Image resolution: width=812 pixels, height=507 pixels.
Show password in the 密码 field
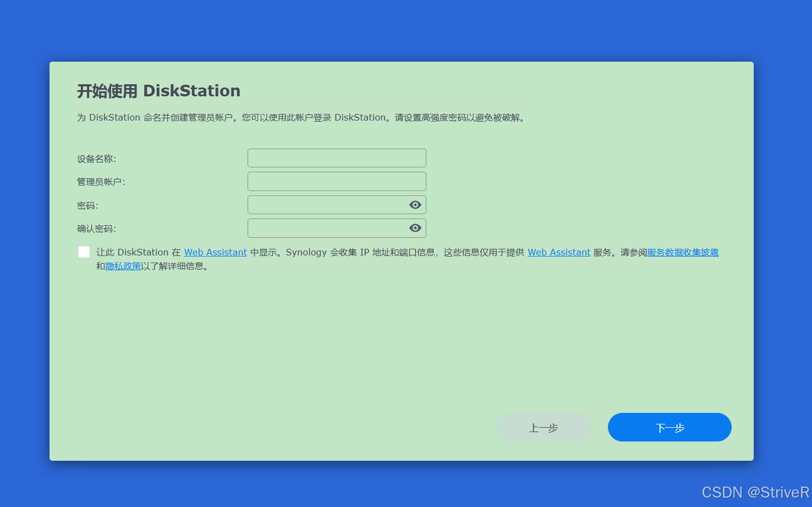[415, 205]
